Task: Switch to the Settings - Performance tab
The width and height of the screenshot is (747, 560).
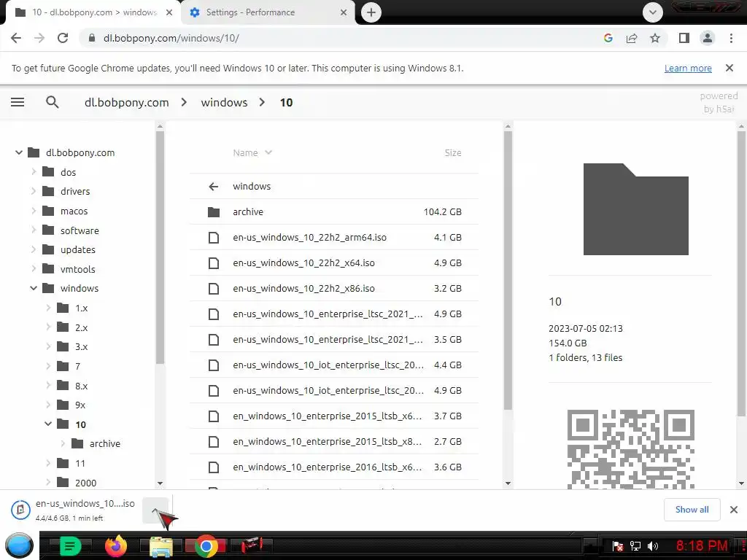Action: (268, 12)
